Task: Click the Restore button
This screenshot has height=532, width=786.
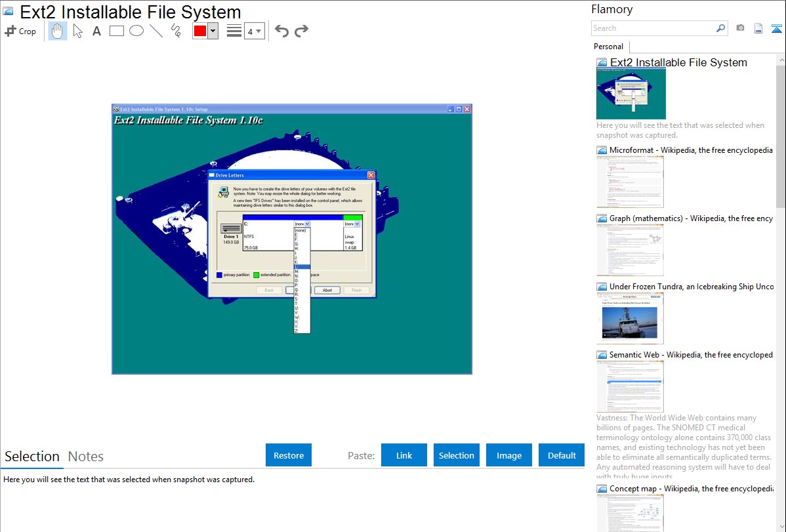Action: click(289, 455)
